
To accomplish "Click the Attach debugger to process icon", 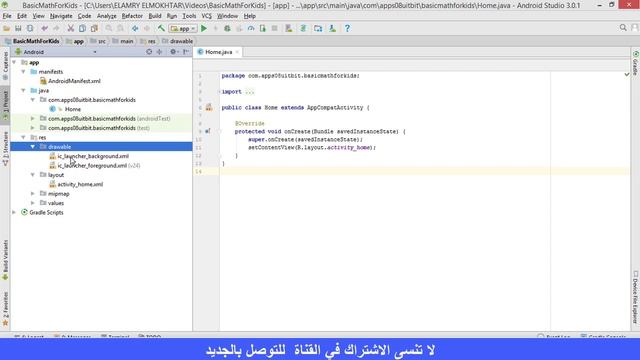I will (262, 28).
